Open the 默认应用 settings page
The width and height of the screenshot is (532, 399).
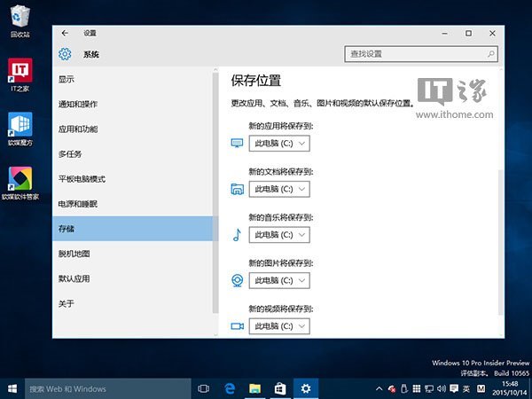point(74,278)
